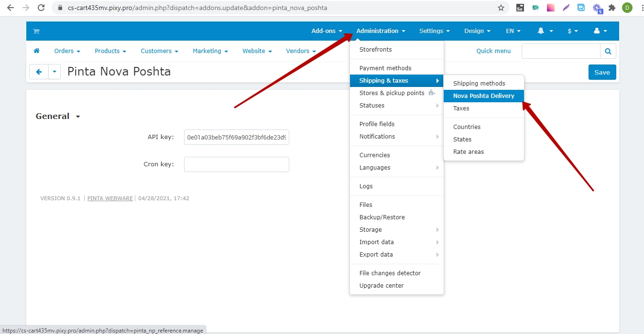Screen dimensions: 644x334
Task: Open the Add-ons dropdown menu
Action: click(327, 31)
